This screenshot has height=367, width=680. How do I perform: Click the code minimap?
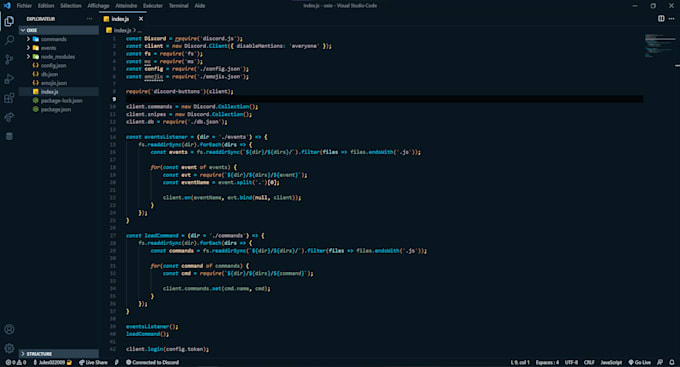pyautogui.click(x=659, y=46)
